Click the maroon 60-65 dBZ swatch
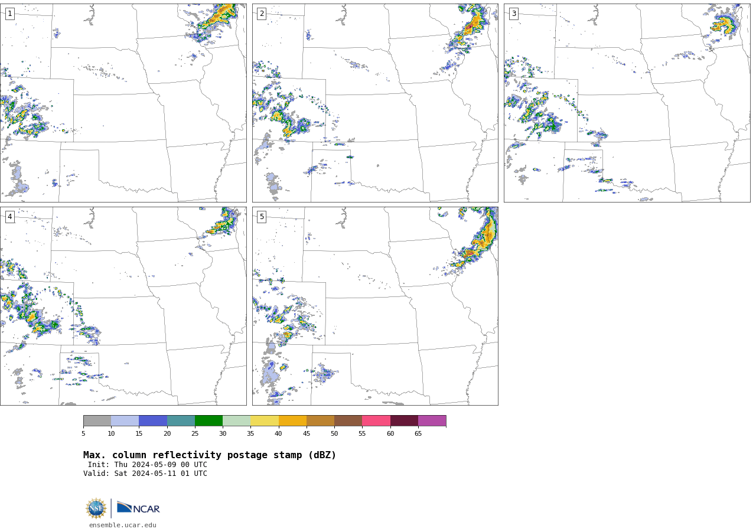The width and height of the screenshot is (756, 532). point(404,420)
